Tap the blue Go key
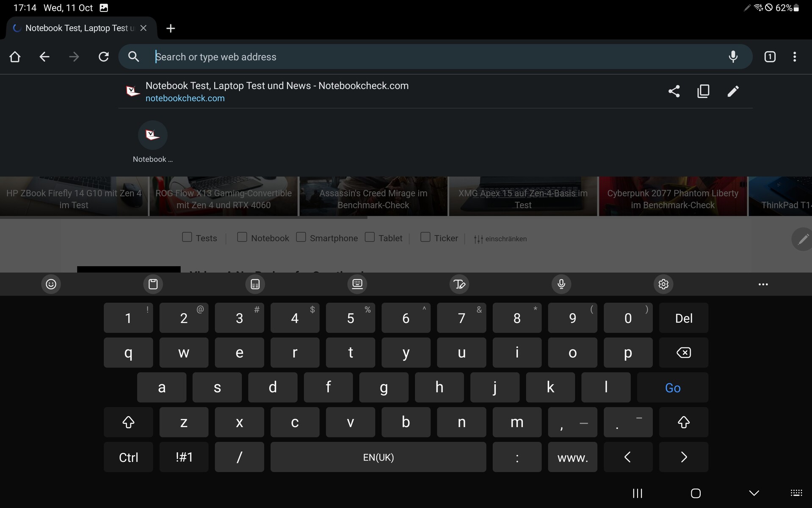Screen dimensions: 812x508 click(672, 388)
